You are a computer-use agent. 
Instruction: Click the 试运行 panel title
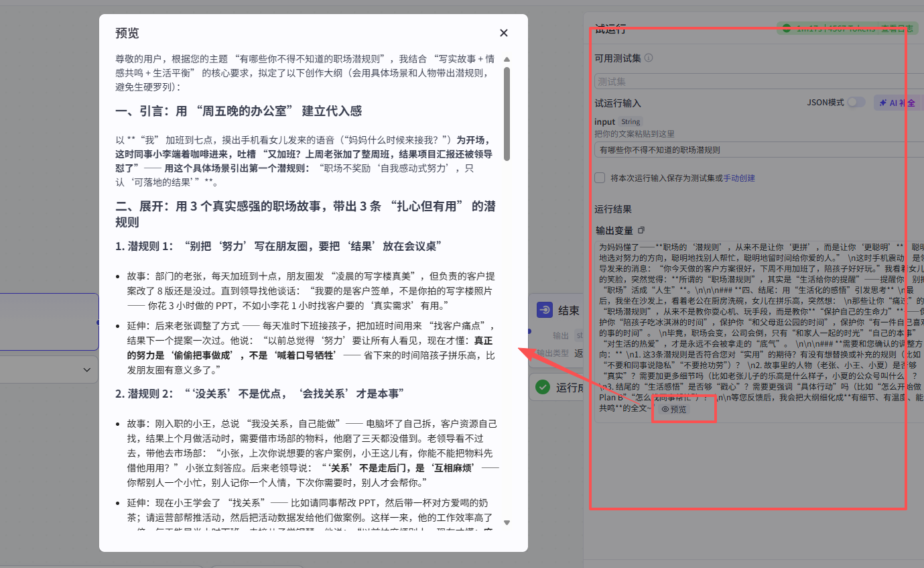coord(610,28)
